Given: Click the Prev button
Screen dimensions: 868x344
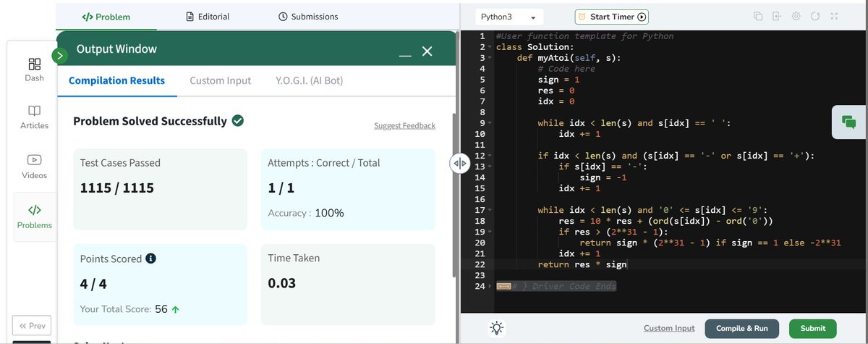Looking at the screenshot, I should pos(31,325).
